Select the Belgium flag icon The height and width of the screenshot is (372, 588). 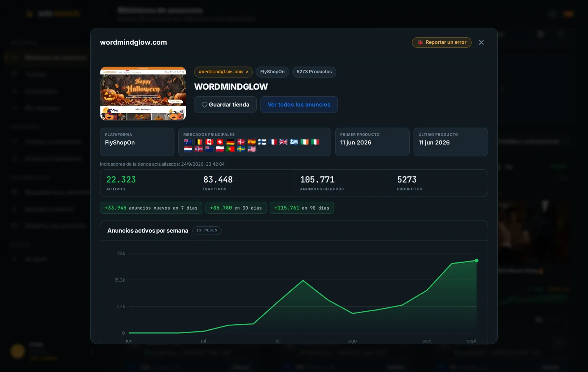(199, 142)
